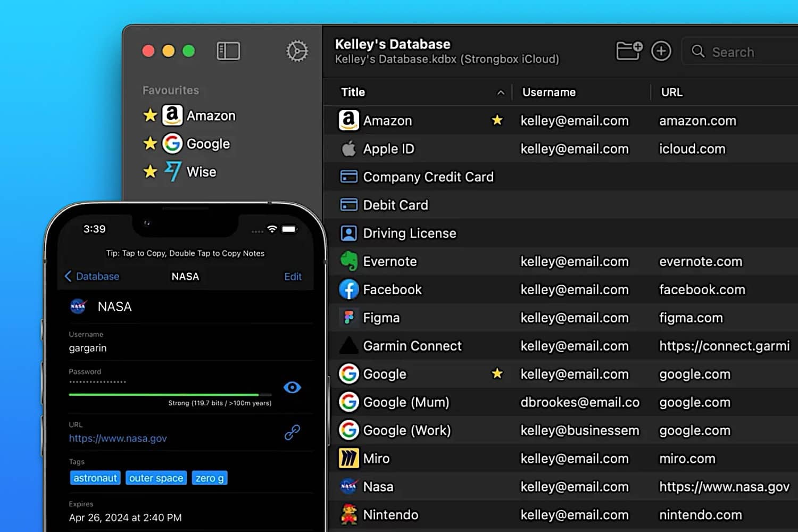Reveal password with eye icon on phone
This screenshot has height=532, width=798.
point(292,387)
